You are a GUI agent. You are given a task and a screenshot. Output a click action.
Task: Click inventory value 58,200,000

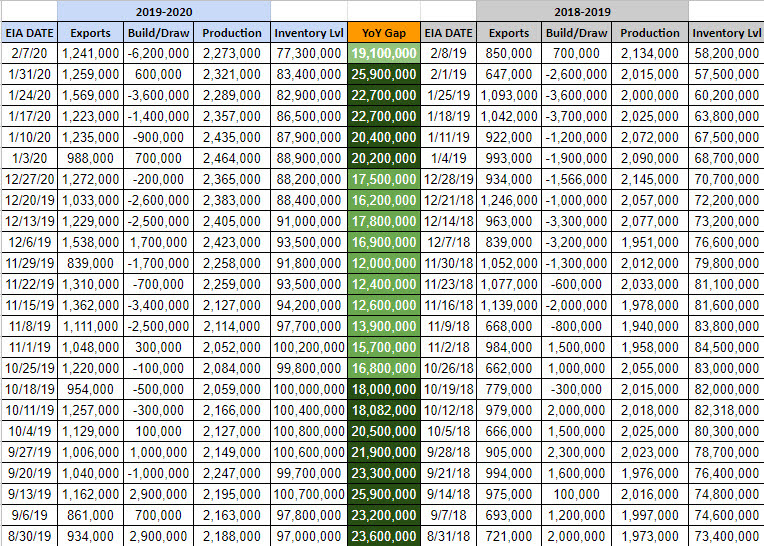coord(726,53)
